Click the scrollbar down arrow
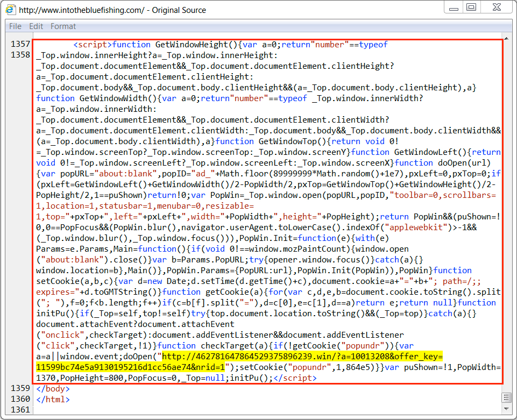This screenshot has width=517, height=420. [506, 409]
